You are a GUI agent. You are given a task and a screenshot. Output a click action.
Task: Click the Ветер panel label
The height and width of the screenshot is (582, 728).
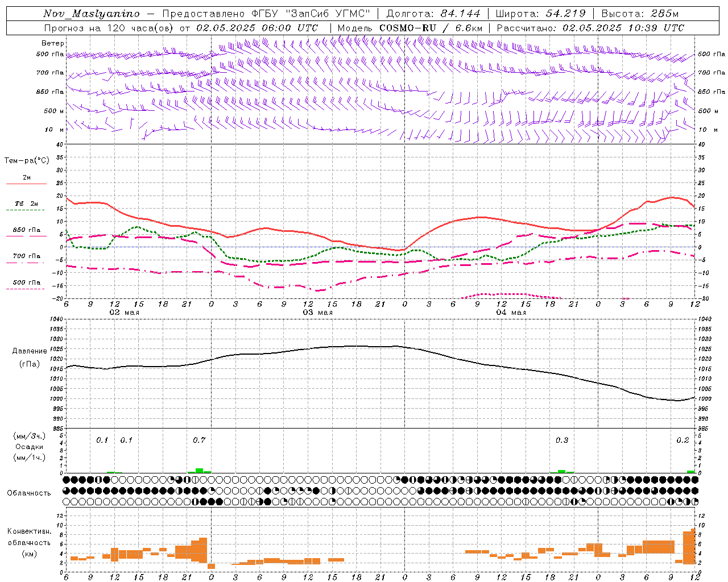(52, 43)
